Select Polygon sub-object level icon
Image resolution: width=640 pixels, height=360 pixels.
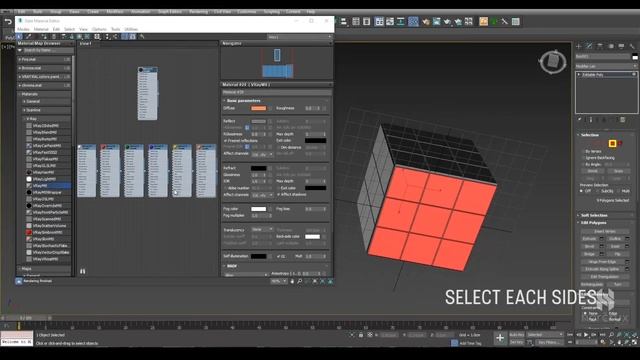coord(612,143)
